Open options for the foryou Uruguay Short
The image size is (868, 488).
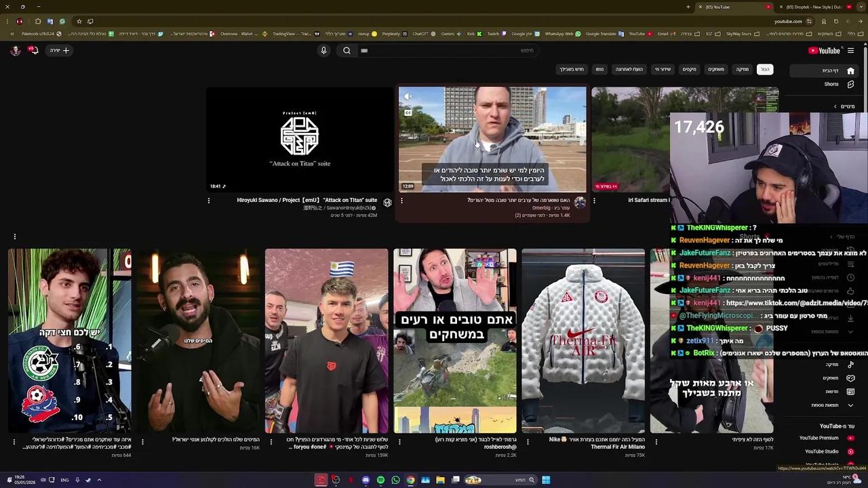click(271, 442)
